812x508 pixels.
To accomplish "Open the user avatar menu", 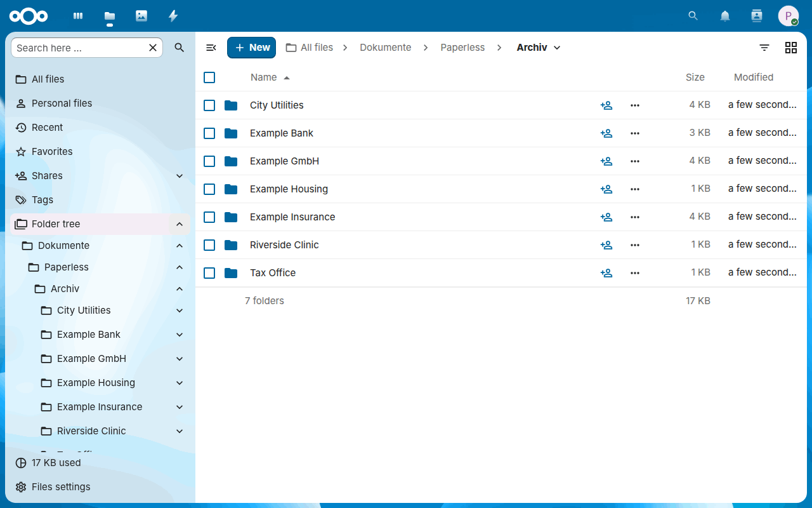I will click(x=789, y=16).
